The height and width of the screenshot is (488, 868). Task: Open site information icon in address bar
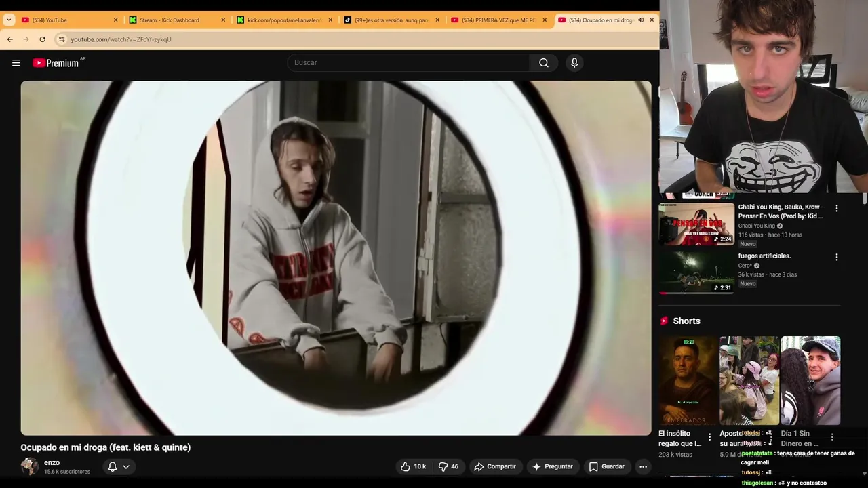[x=62, y=39]
